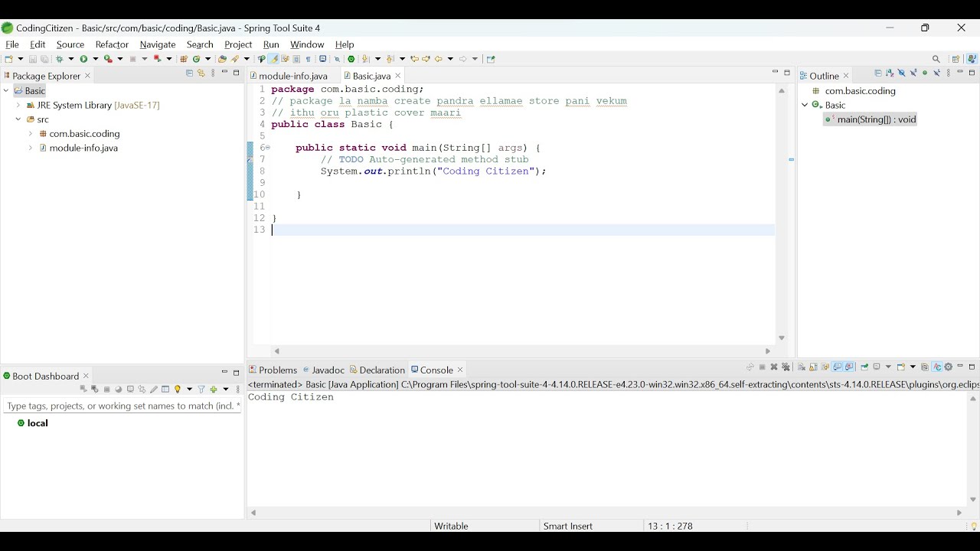Toggle Show Console on Standard Out Change
980x551 pixels.
pos(837,367)
